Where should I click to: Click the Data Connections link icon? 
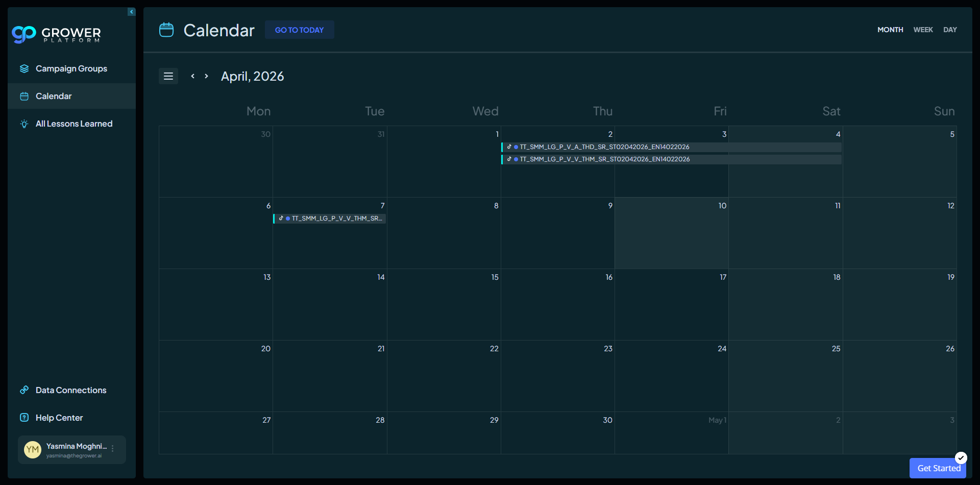tap(24, 390)
